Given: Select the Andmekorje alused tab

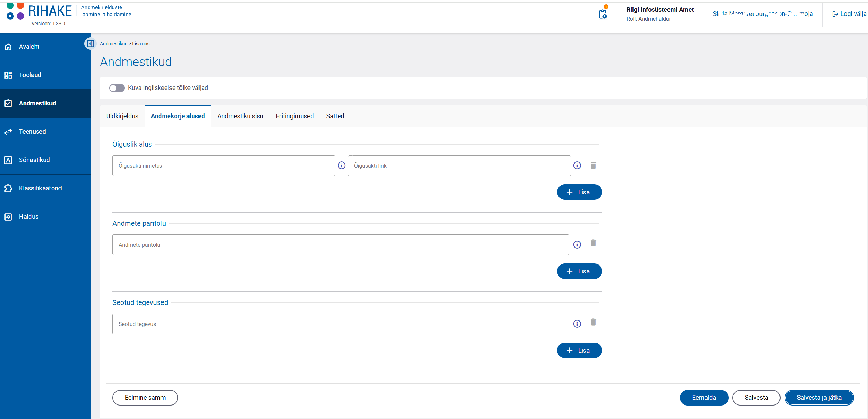Looking at the screenshot, I should [x=178, y=116].
